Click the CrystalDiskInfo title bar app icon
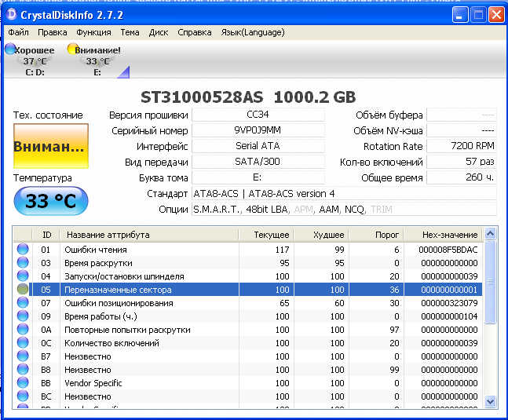The height and width of the screenshot is (420, 508). pyautogui.click(x=13, y=15)
